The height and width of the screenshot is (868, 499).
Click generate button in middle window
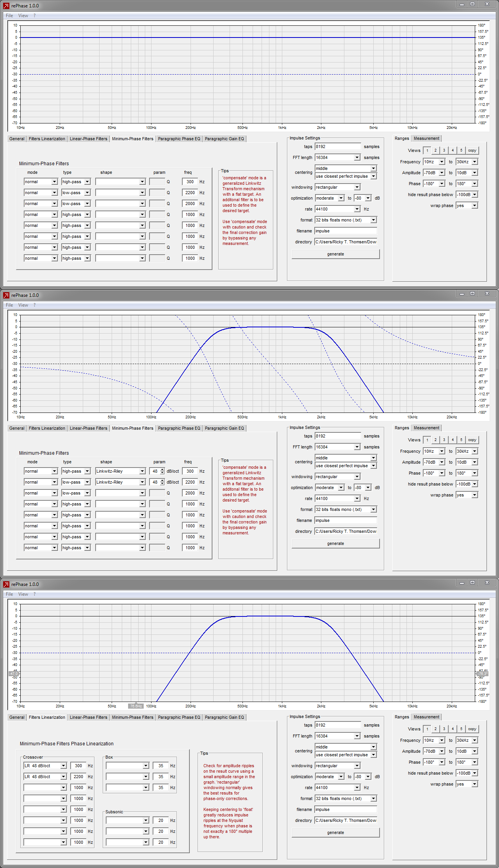click(335, 543)
